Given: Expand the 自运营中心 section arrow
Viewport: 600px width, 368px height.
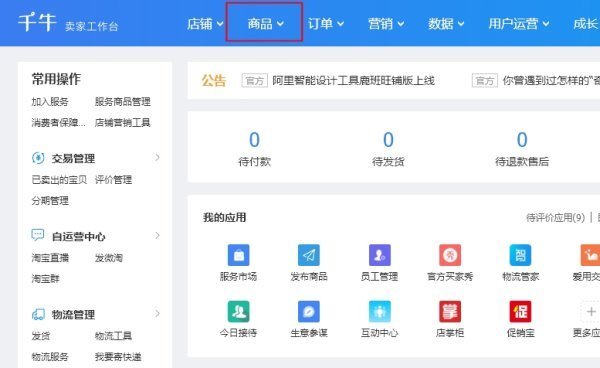Looking at the screenshot, I should pyautogui.click(x=157, y=236).
